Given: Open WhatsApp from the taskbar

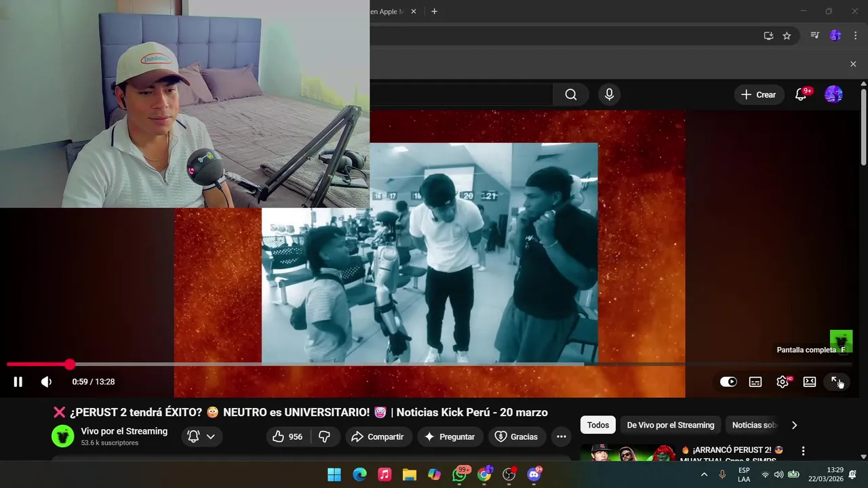Looking at the screenshot, I should 460,474.
